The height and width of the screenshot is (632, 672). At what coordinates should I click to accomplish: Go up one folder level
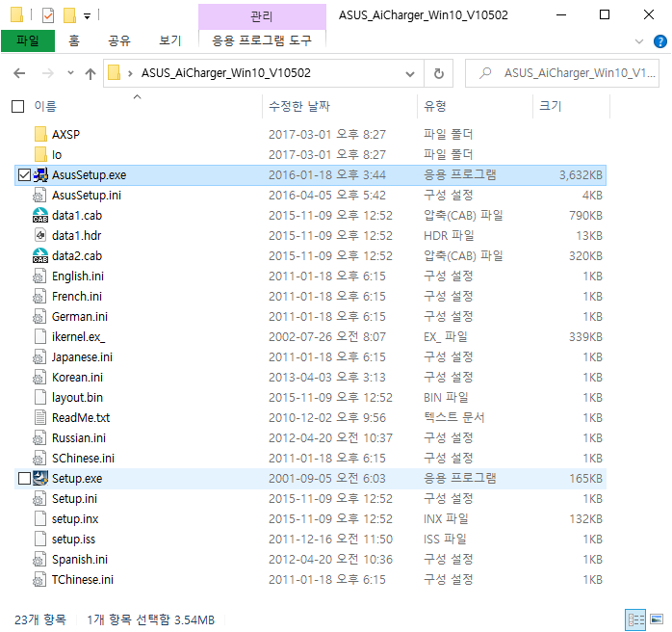[90, 74]
